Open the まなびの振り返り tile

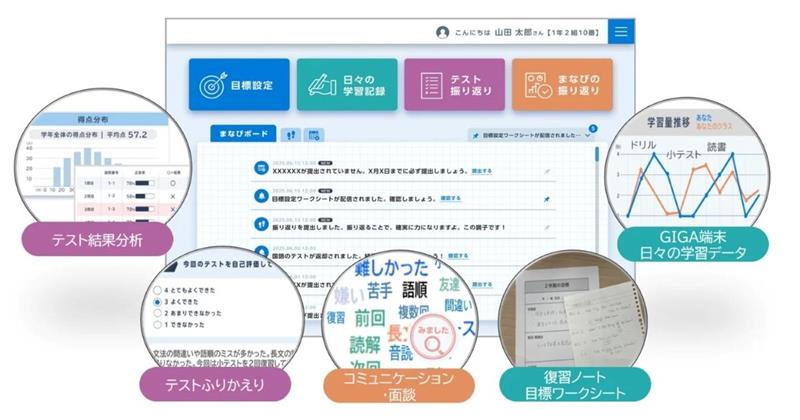coord(562,84)
